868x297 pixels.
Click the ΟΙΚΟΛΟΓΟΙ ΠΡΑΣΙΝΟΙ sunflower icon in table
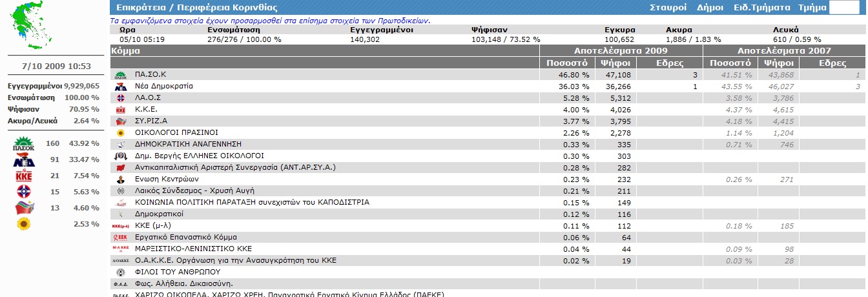click(120, 133)
